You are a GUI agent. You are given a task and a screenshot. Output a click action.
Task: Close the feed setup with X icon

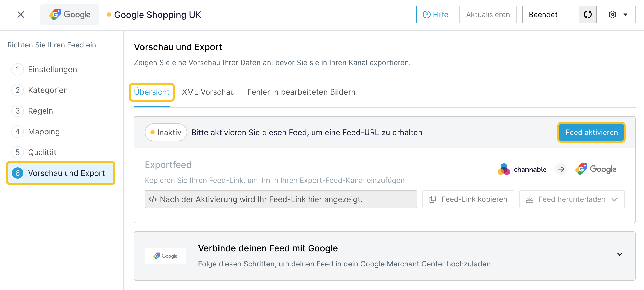[x=21, y=15]
